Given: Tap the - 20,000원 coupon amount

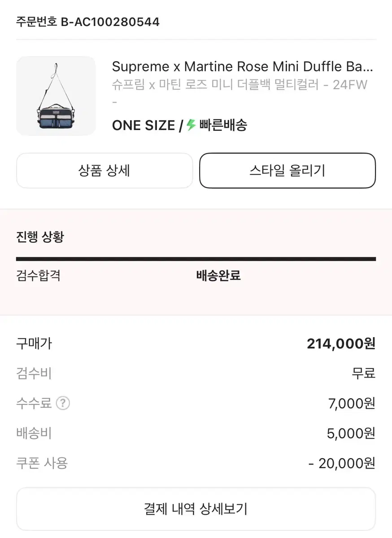Looking at the screenshot, I should click(x=342, y=463).
